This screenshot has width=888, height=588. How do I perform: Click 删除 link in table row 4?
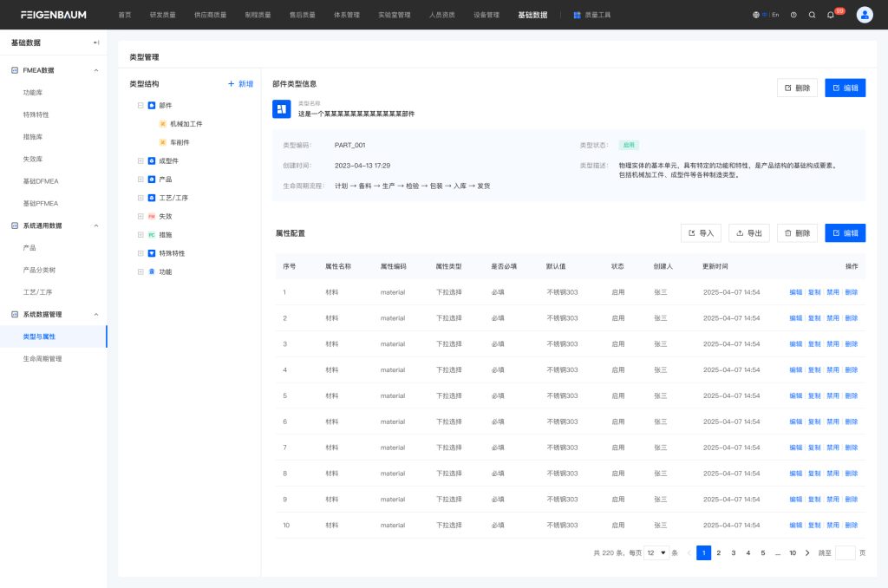(852, 370)
